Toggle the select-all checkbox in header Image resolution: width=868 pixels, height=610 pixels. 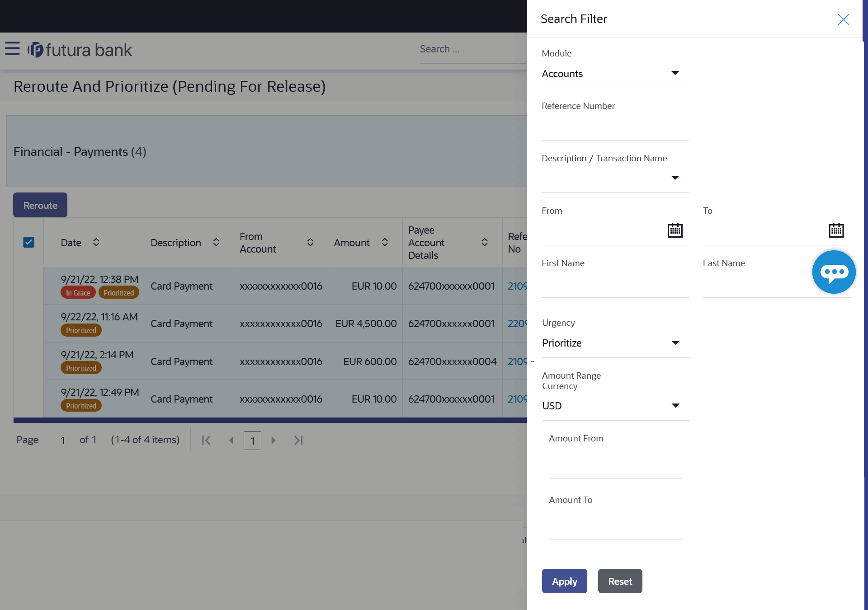[28, 243]
